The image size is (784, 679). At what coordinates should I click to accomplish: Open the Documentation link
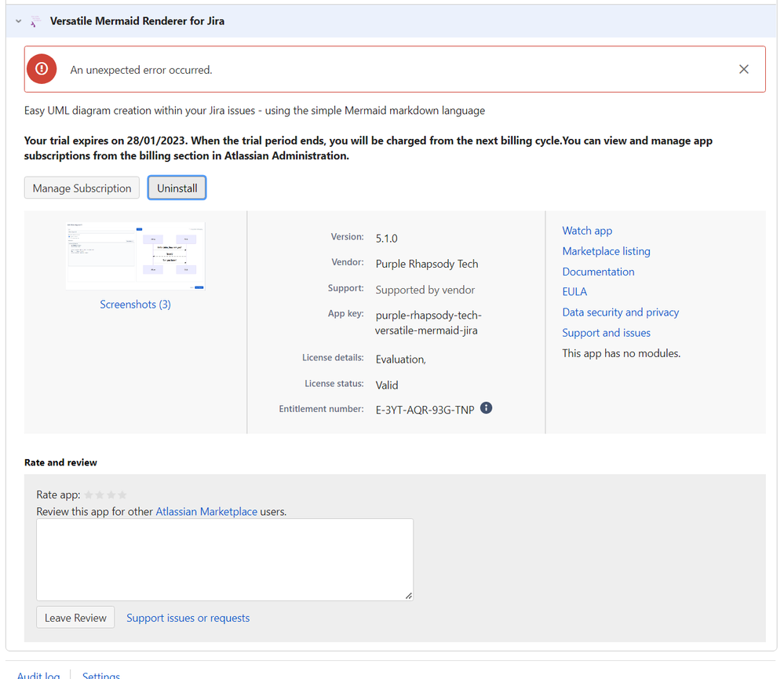pyautogui.click(x=598, y=272)
